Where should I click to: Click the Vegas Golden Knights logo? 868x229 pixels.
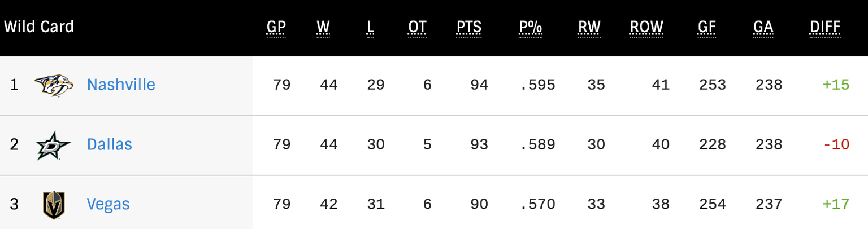tap(54, 204)
